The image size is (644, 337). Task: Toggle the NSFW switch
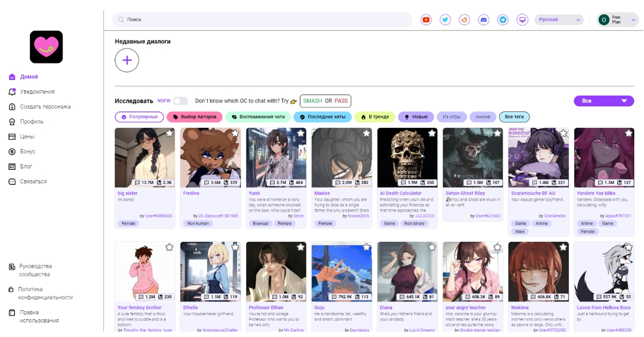(180, 101)
